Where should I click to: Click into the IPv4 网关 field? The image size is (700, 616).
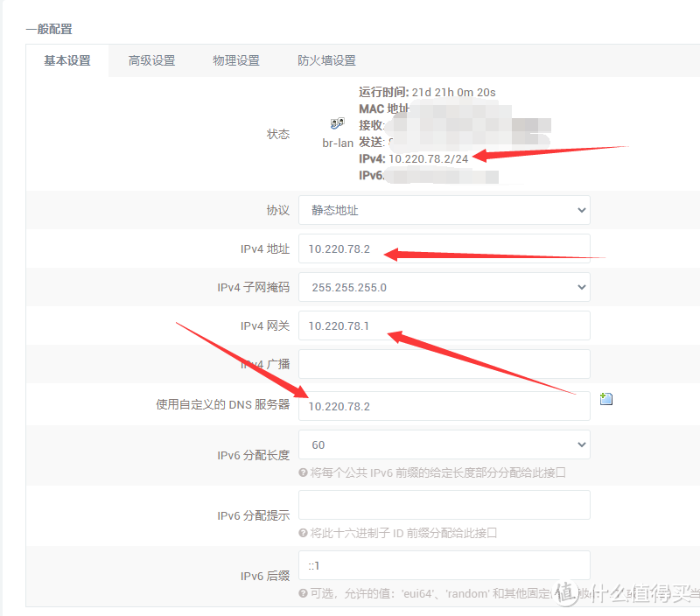click(444, 325)
